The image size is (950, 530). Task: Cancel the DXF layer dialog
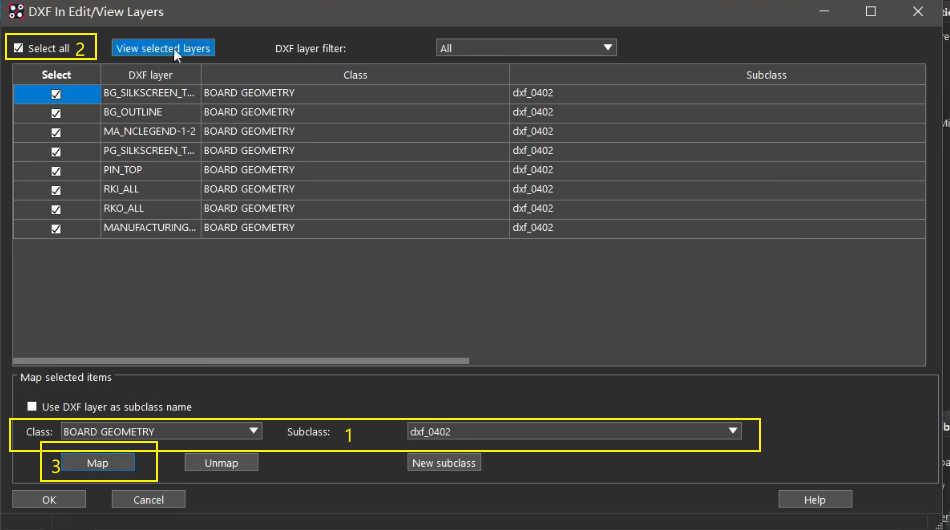[x=148, y=499]
